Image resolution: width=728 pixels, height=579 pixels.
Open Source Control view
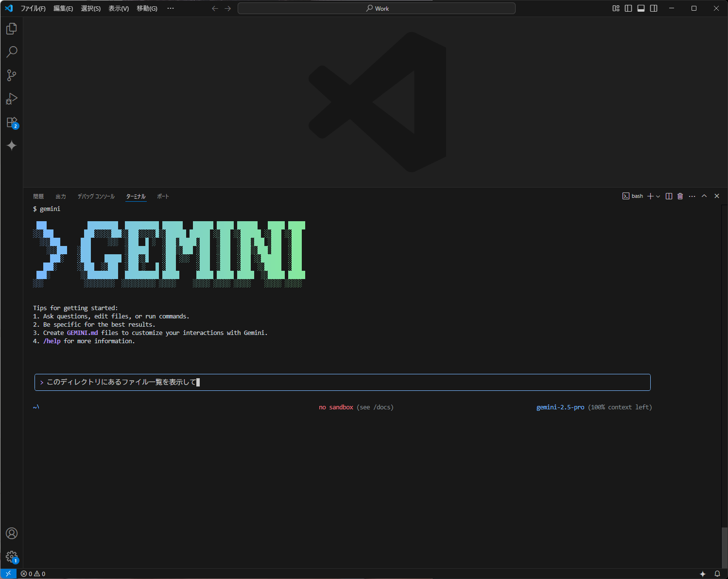pyautogui.click(x=11, y=75)
